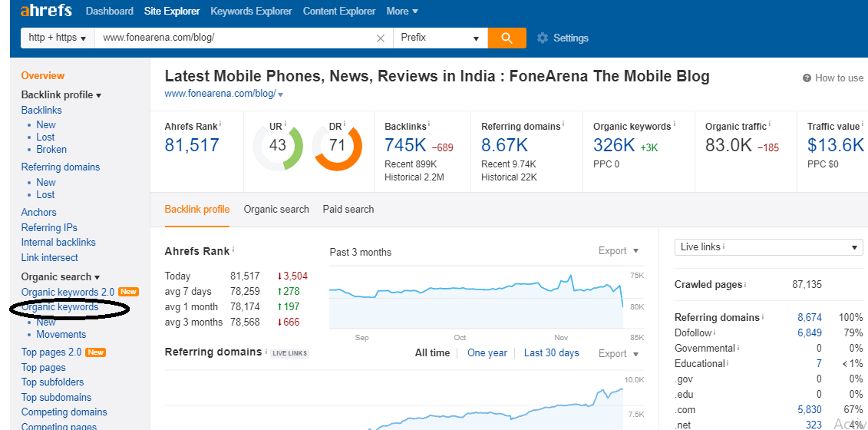Click the 745K backlinks value
Screen dimensions: 868x430
tap(405, 145)
